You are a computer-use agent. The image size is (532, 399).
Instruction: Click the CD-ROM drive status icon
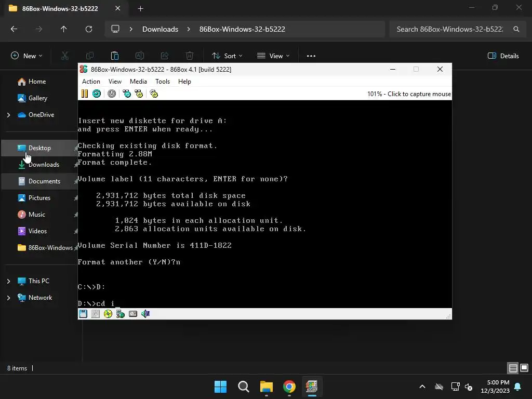[x=108, y=314]
